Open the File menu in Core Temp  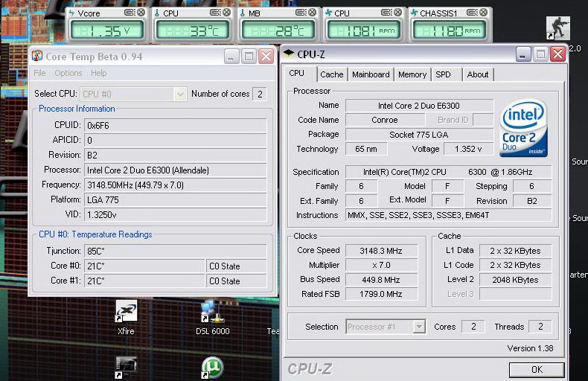pos(39,73)
